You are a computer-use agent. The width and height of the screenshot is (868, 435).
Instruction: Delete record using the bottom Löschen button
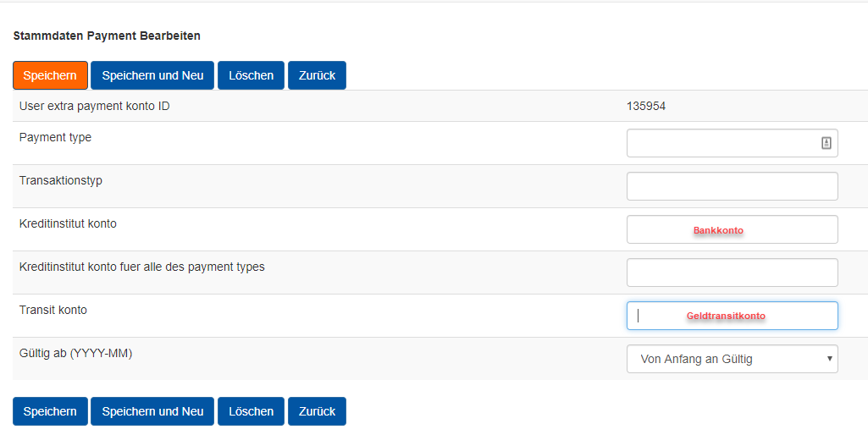coord(251,411)
